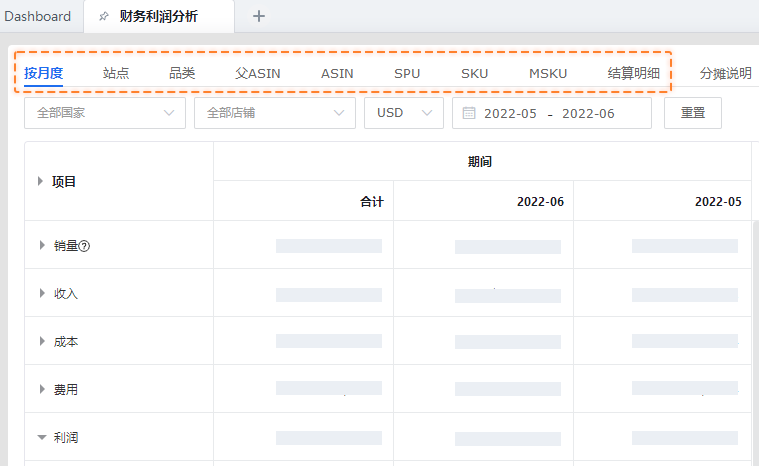Click the question mark help icon beside 销量
759x466 pixels.
point(84,246)
